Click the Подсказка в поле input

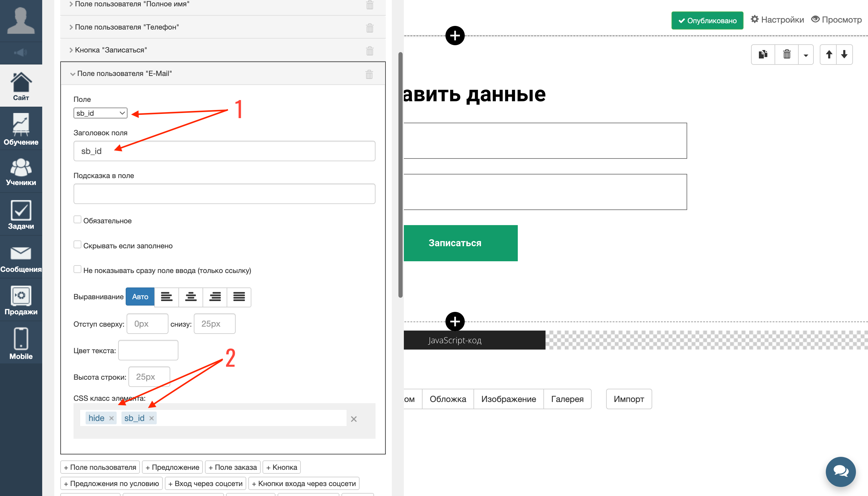pyautogui.click(x=224, y=194)
